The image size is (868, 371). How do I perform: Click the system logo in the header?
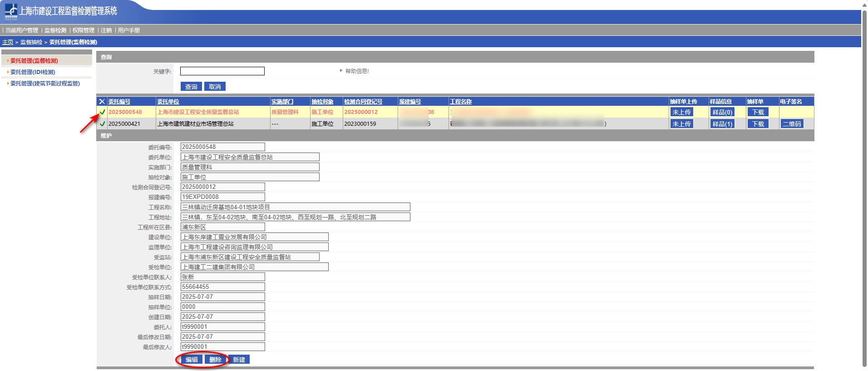coord(11,12)
